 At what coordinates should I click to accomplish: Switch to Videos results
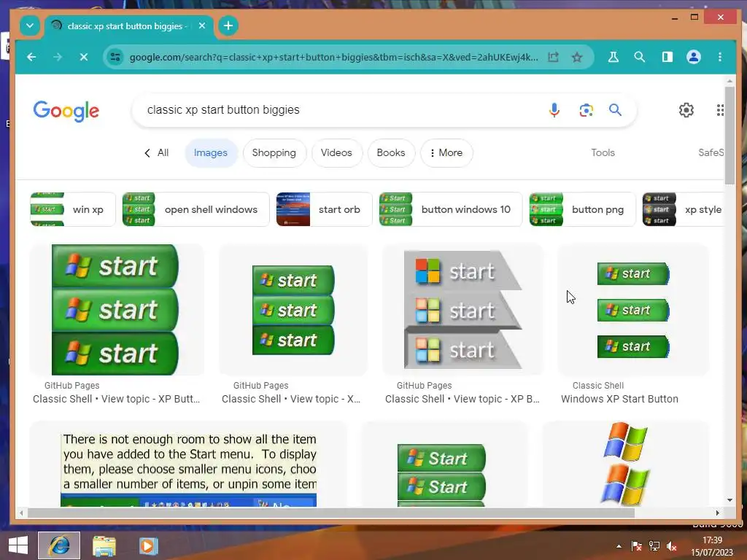point(336,153)
